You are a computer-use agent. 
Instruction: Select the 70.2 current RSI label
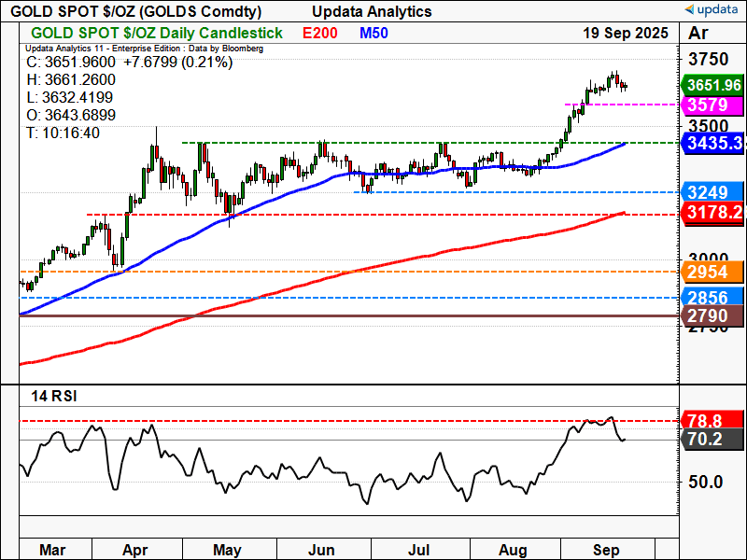pyautogui.click(x=712, y=440)
